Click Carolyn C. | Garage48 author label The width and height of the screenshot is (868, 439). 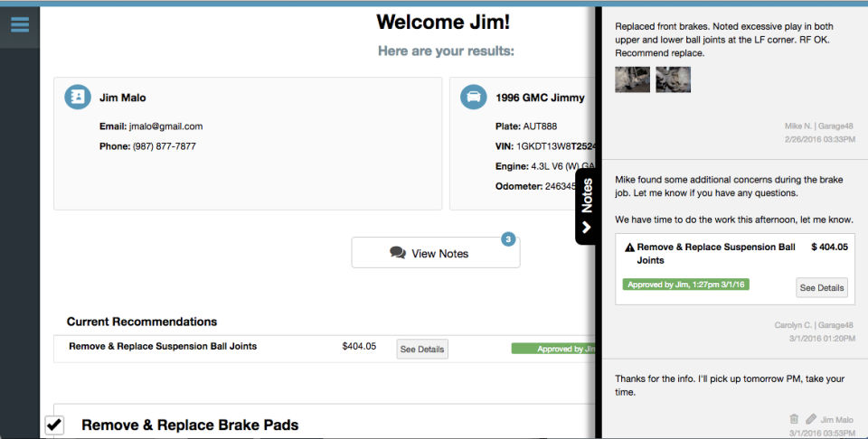point(815,325)
